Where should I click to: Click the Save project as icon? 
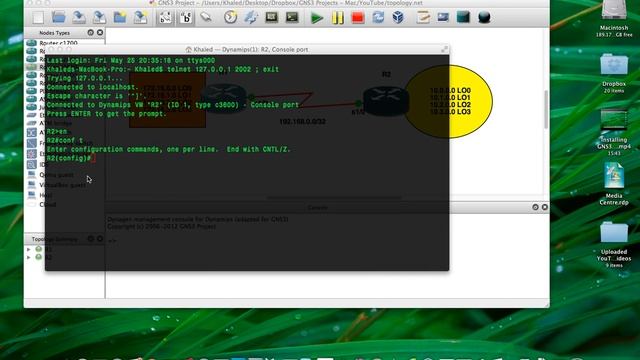99,17
